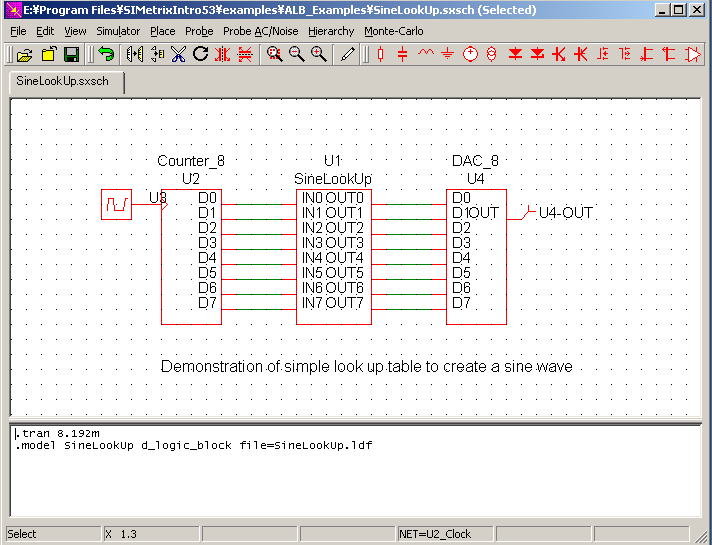Select the DAC_8 U4 block
This screenshot has height=545, width=712.
pyautogui.click(x=476, y=257)
